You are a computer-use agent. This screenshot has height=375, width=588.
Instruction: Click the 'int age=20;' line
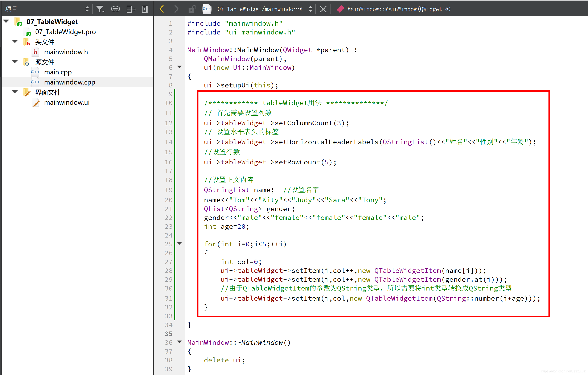pyautogui.click(x=226, y=227)
